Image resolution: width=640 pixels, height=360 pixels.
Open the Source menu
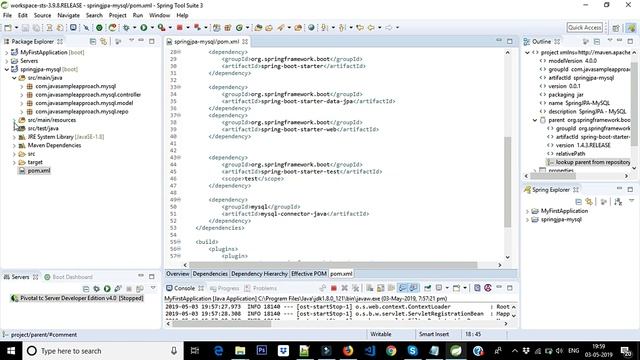[42, 15]
